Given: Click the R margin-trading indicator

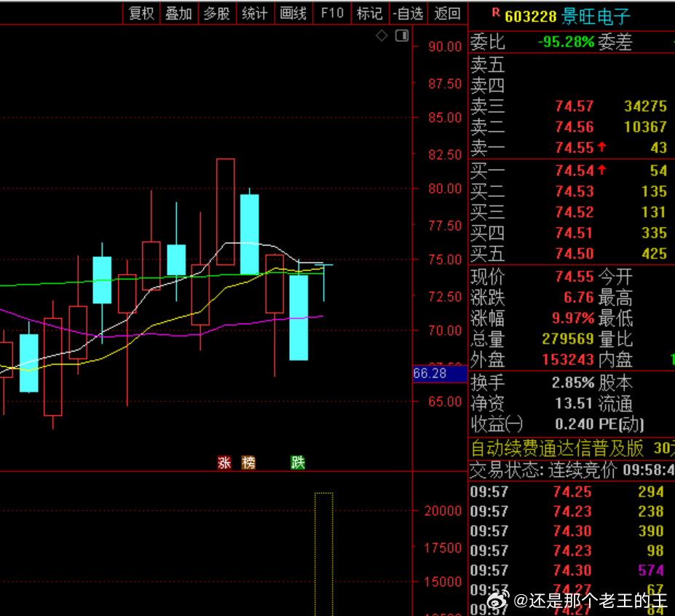Looking at the screenshot, I should click(496, 13).
